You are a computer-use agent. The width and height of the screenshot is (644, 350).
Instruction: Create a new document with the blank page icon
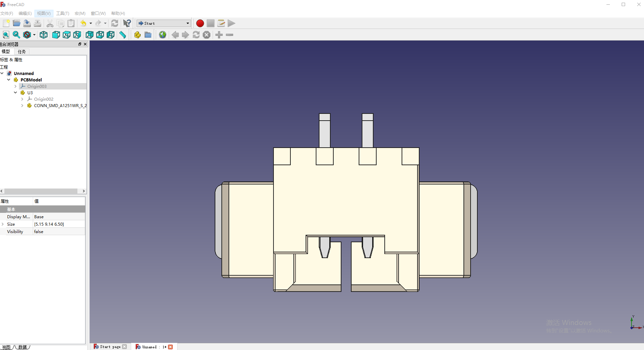[x=6, y=23]
